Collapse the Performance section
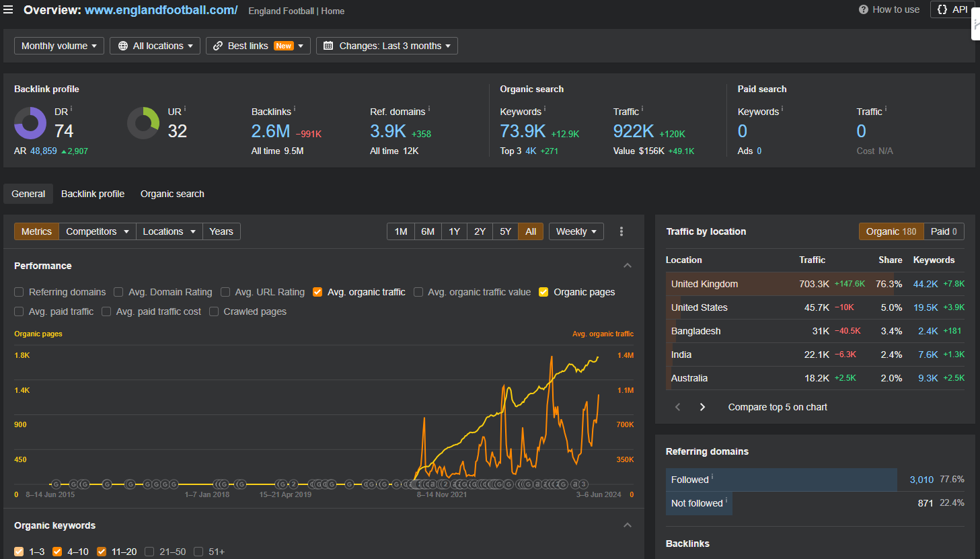Image resolution: width=980 pixels, height=559 pixels. click(x=628, y=266)
